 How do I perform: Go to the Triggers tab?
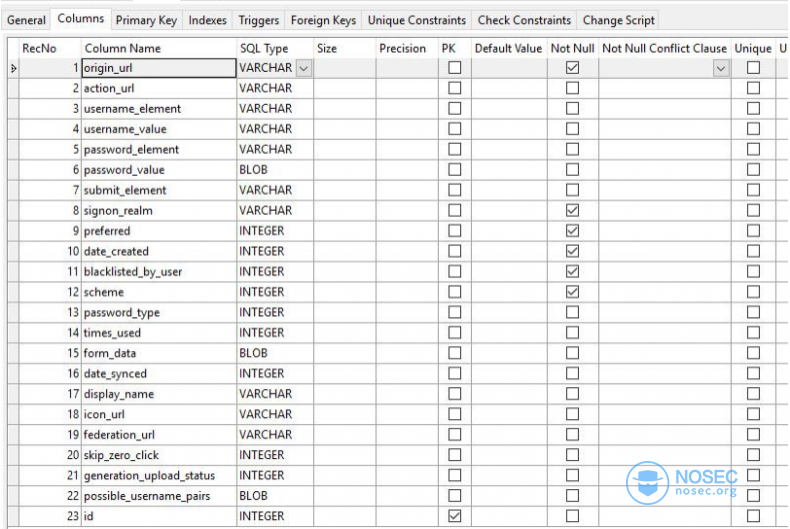258,20
